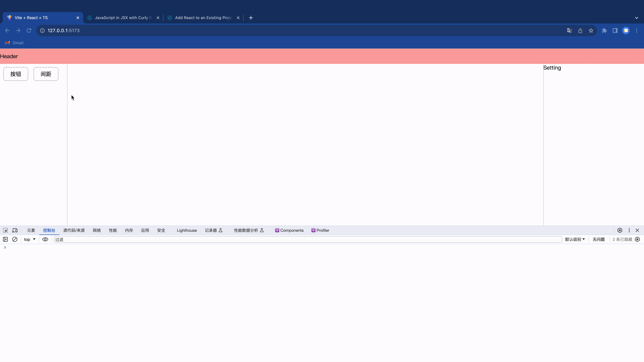Image resolution: width=644 pixels, height=362 pixels.
Task: Open the 源代码/来源 DevTools tab
Action: coord(74,230)
